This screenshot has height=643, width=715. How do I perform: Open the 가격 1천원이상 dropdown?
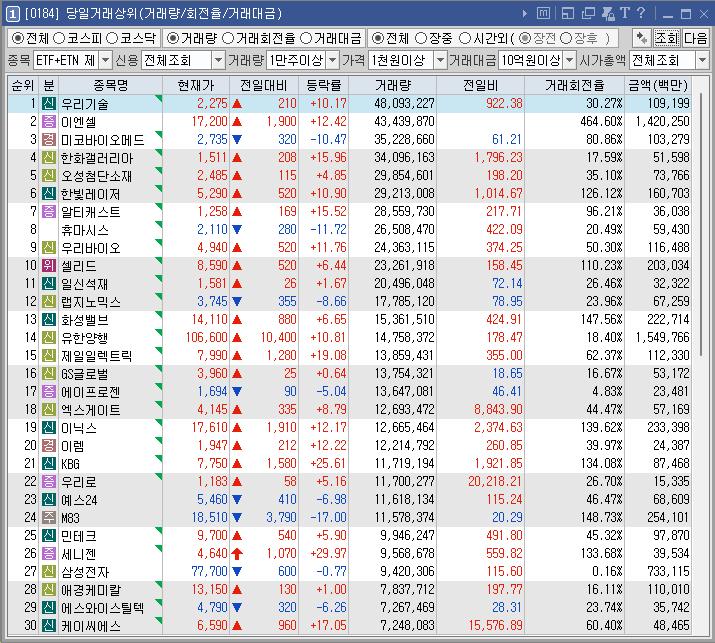click(440, 60)
